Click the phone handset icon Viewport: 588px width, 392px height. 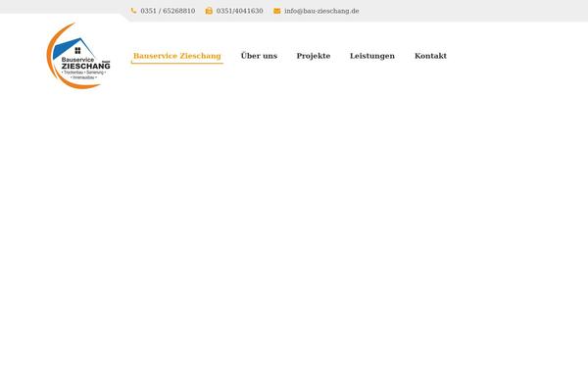[x=133, y=11]
